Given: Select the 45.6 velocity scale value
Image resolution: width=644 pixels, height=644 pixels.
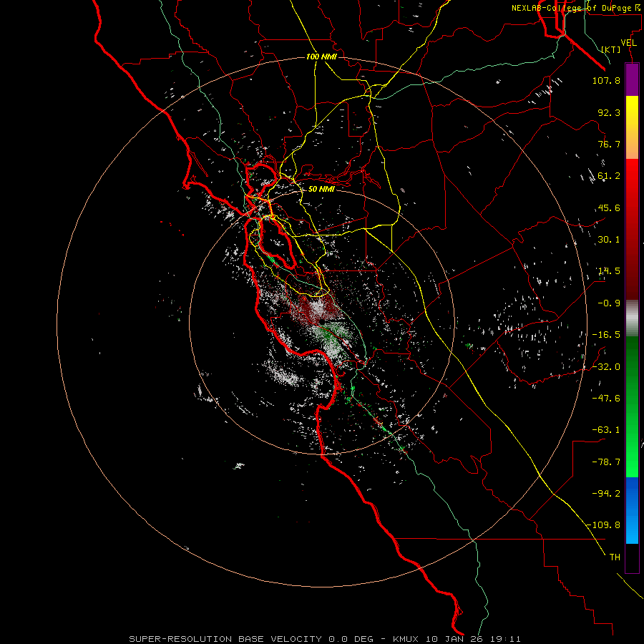Looking at the screenshot, I should click(x=609, y=208).
